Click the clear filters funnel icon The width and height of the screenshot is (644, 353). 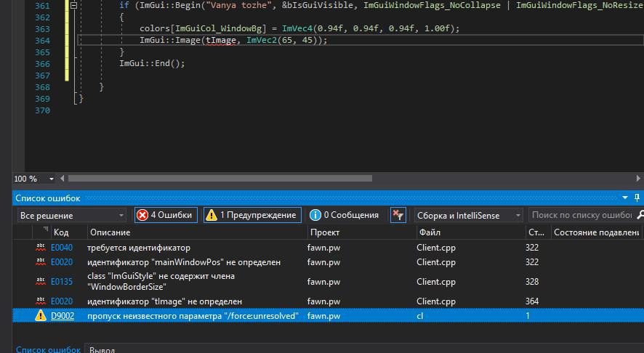tap(398, 215)
